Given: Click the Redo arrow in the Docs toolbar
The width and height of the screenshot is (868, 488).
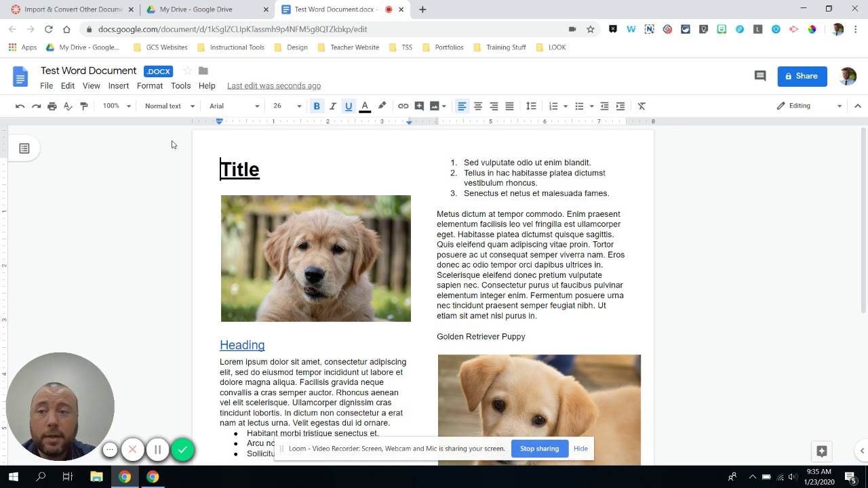Looking at the screenshot, I should [36, 106].
